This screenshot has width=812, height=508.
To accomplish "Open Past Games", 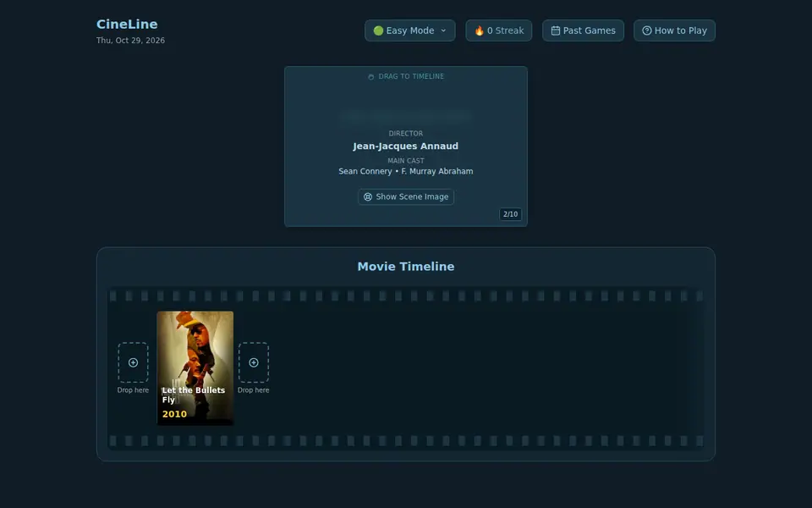I will coord(583,30).
